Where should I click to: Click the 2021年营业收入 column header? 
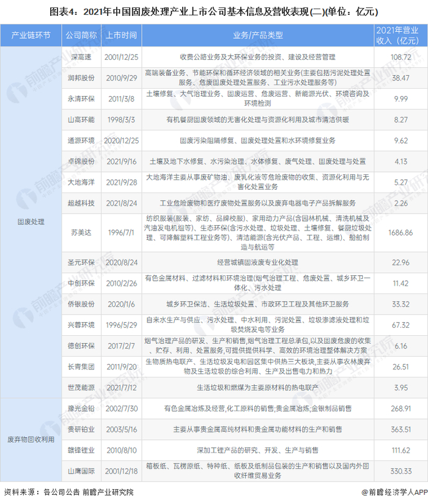400,35
